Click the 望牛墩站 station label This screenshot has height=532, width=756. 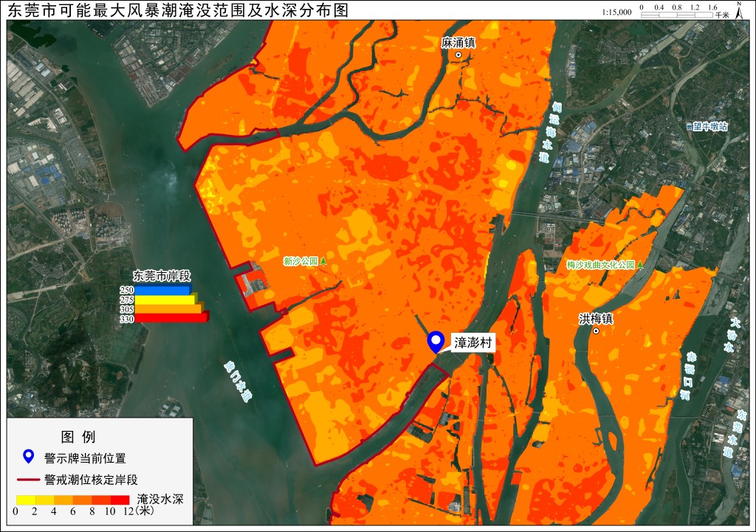click(x=710, y=126)
